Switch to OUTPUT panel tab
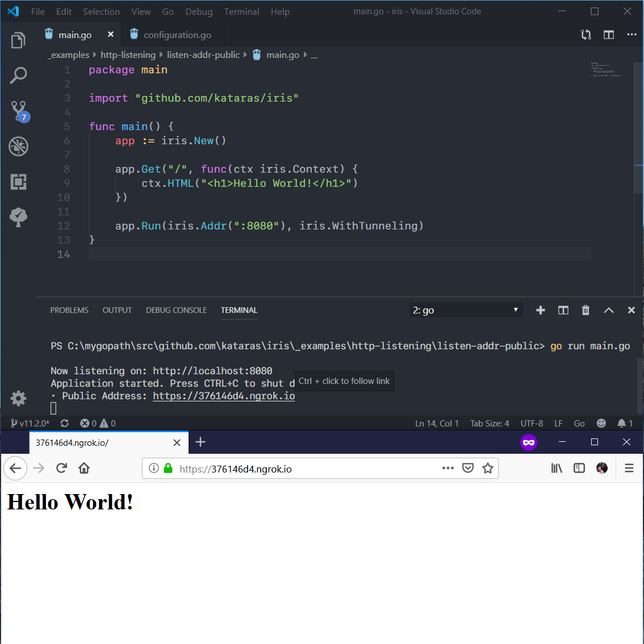This screenshot has width=644, height=644. (x=117, y=310)
